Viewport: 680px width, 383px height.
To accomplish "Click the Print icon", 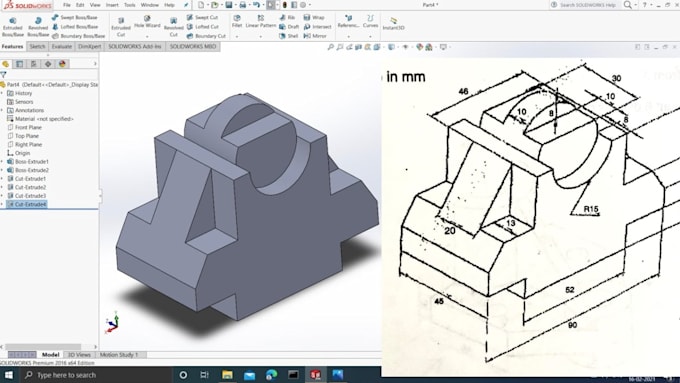I will pyautogui.click(x=242, y=5).
